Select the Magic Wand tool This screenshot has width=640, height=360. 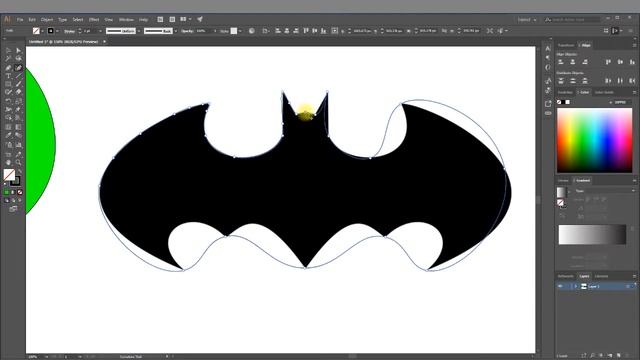coord(8,59)
